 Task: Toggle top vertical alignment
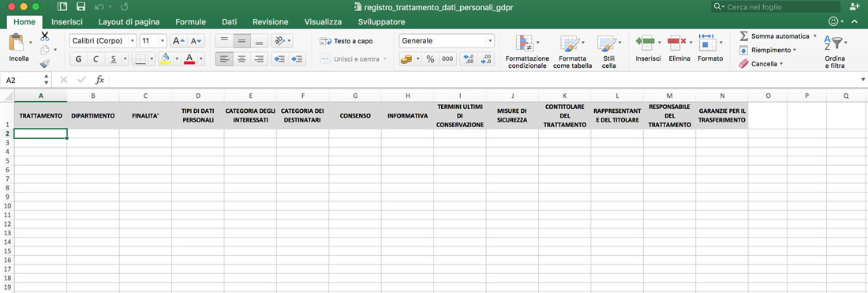pyautogui.click(x=224, y=41)
